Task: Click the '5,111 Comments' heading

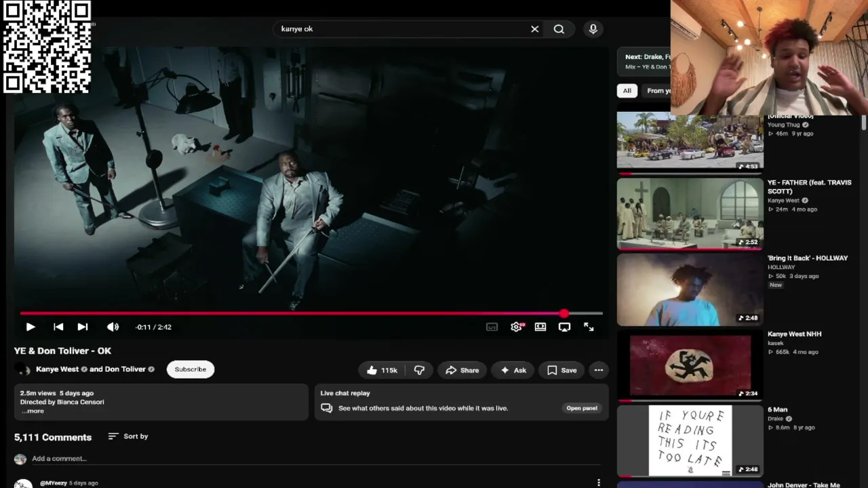Action: point(53,437)
